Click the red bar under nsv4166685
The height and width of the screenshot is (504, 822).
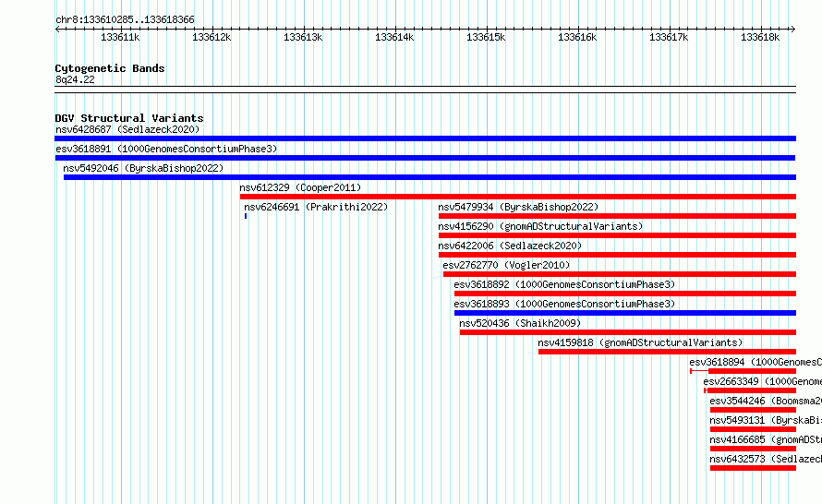(x=754, y=449)
